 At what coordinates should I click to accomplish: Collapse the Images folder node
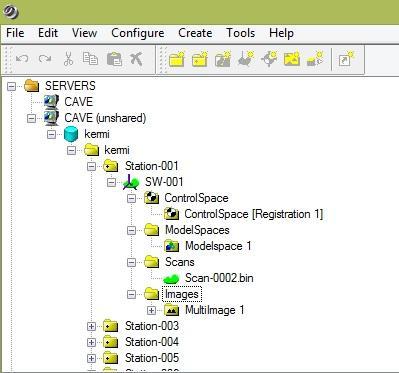coord(132,294)
